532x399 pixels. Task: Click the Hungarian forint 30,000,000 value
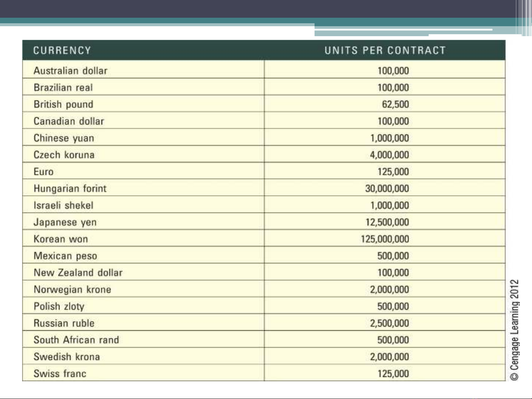pyautogui.click(x=387, y=189)
